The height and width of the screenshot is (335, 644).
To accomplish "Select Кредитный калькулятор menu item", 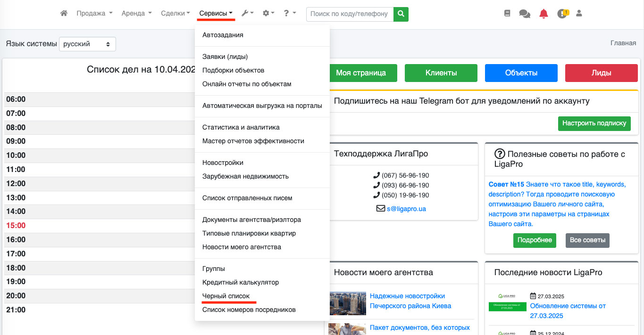I will 241,282.
